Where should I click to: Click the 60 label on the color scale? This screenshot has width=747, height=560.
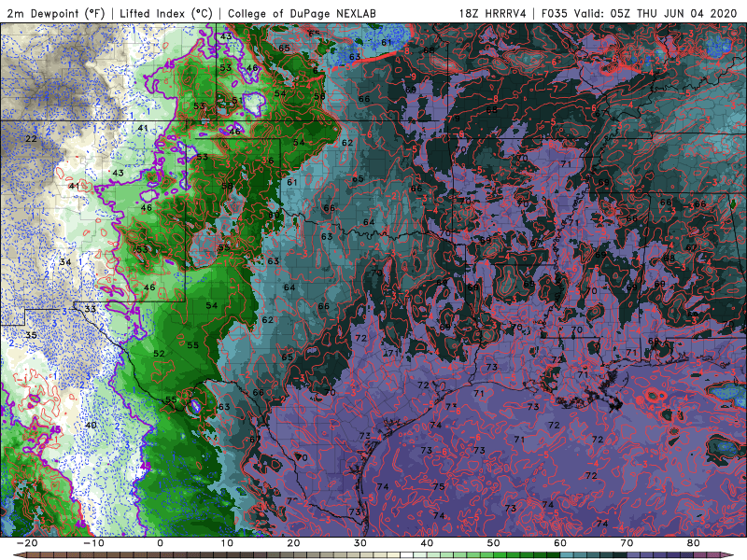(x=560, y=543)
